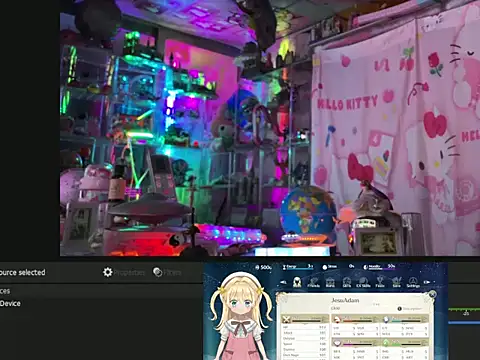The height and width of the screenshot is (360, 480).
Task: Click the Stress indicator in game header
Action: point(338,267)
